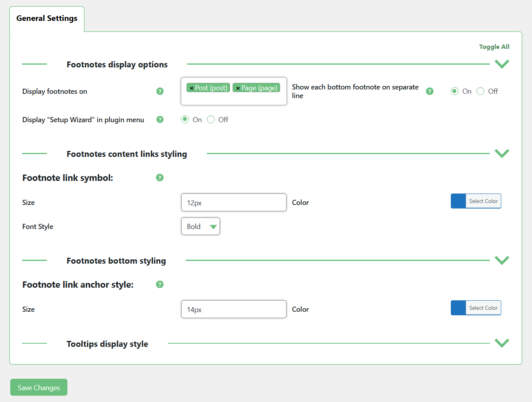Image resolution: width=532 pixels, height=402 pixels.
Task: Turn Off separate line for bottom footnotes
Action: coord(480,91)
